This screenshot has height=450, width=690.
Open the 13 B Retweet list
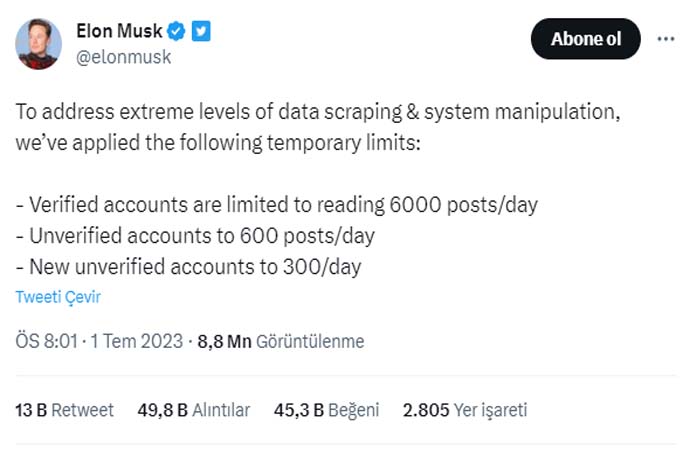pyautogui.click(x=64, y=410)
